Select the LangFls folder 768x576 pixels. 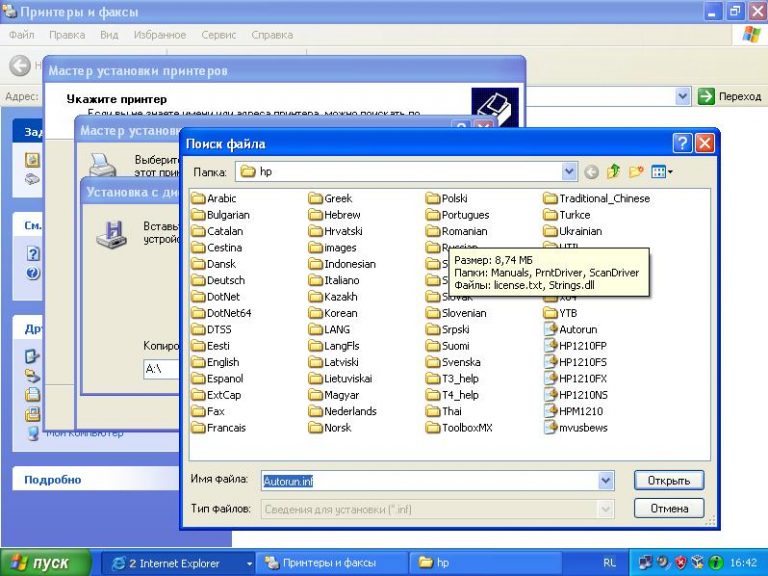click(x=334, y=346)
